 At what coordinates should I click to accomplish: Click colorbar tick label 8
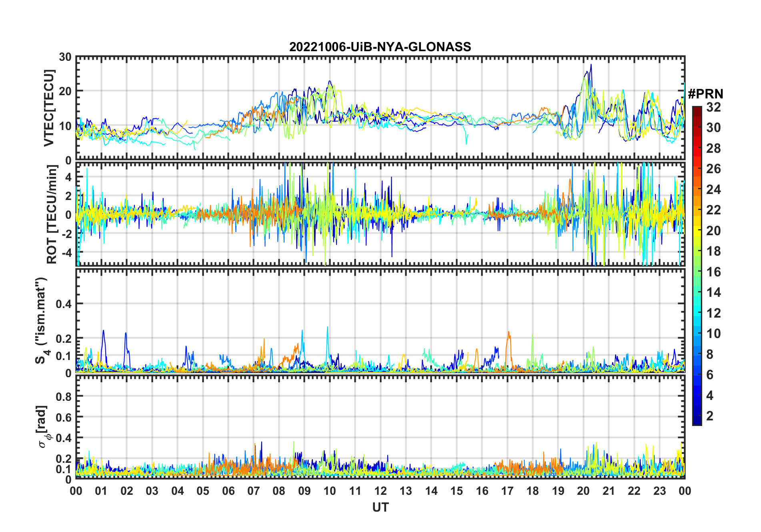pos(710,354)
